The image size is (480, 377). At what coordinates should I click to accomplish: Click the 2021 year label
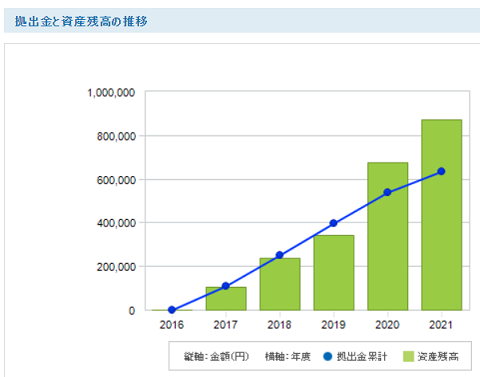pos(441,325)
